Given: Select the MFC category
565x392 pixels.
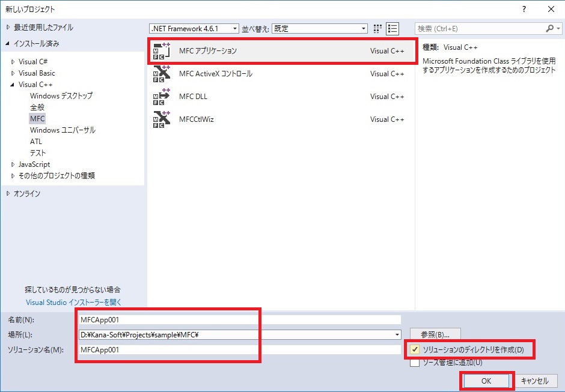Looking at the screenshot, I should pyautogui.click(x=37, y=118).
